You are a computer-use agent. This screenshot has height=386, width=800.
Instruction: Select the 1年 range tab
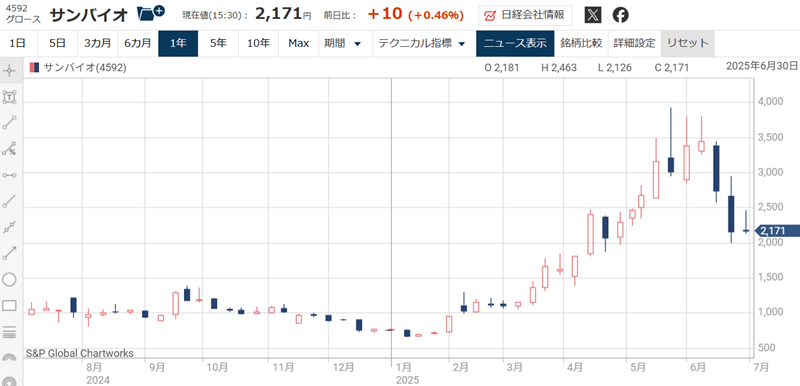[x=178, y=43]
